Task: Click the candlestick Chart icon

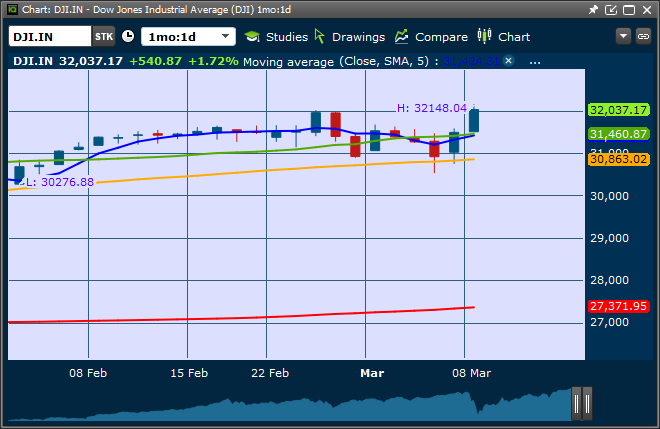Action: 484,36
